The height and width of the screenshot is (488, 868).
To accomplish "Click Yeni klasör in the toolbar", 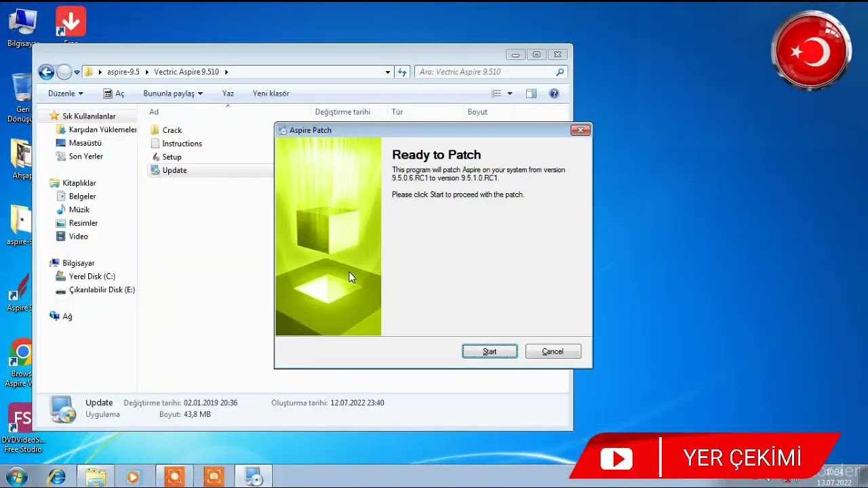I will pos(271,94).
